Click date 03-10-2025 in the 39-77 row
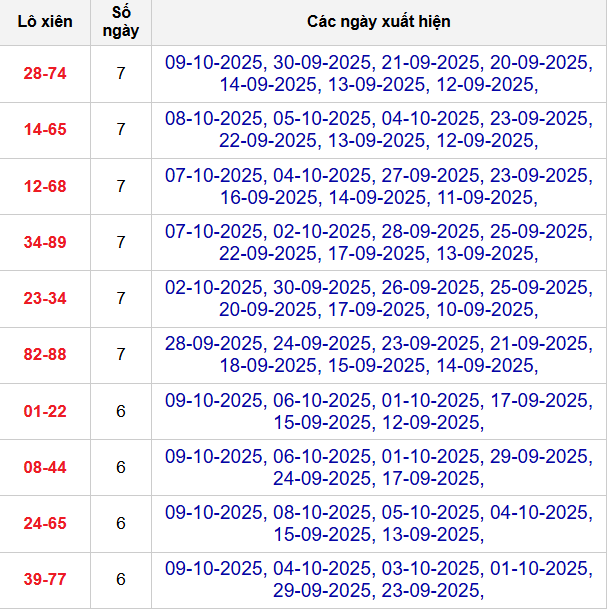The image size is (607, 609). 430,568
